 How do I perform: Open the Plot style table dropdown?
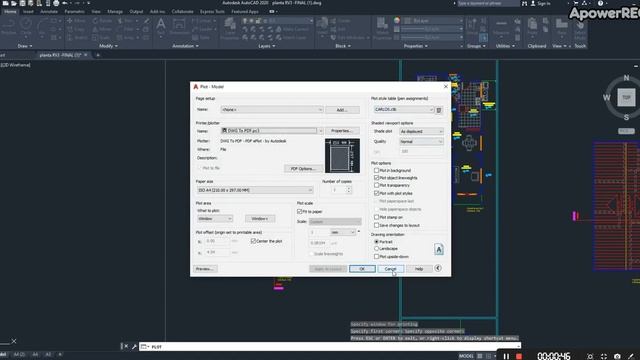(403, 109)
